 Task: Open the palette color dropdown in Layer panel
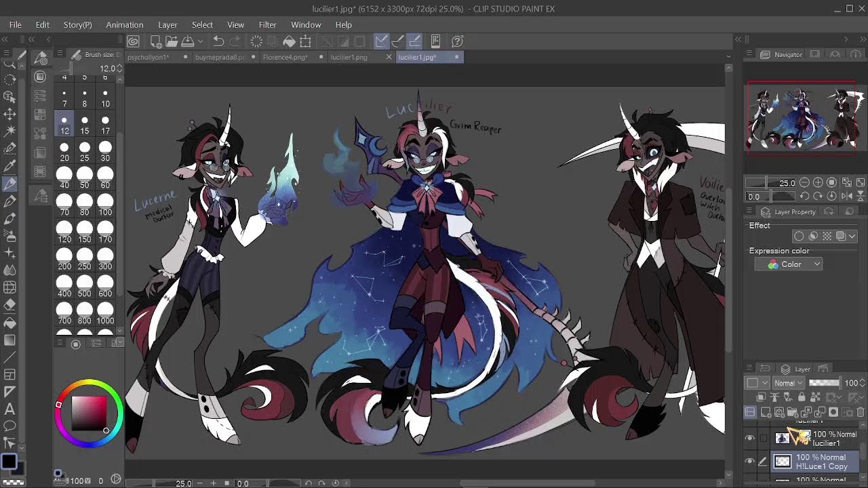(x=757, y=383)
